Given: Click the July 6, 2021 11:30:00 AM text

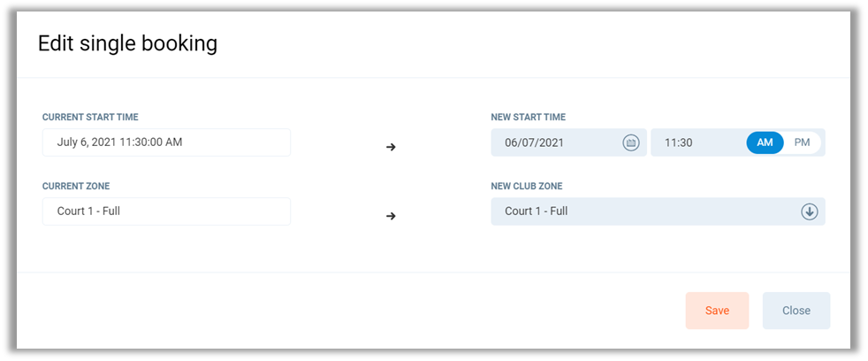Looking at the screenshot, I should [x=119, y=142].
